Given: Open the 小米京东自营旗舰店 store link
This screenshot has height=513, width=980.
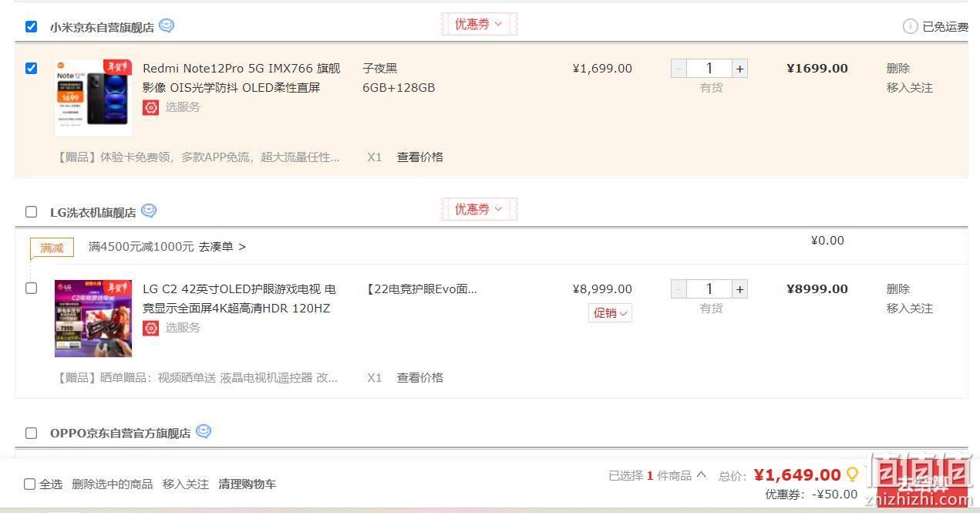Looking at the screenshot, I should pos(102,27).
